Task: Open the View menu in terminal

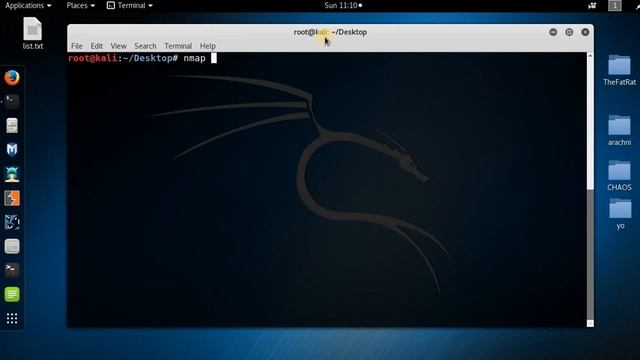Action: 118,46
